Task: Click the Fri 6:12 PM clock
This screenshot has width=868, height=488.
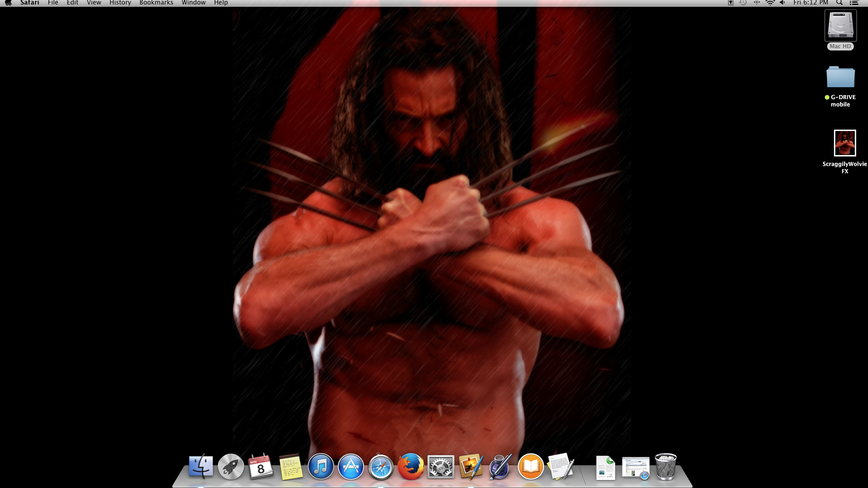Action: tap(811, 3)
